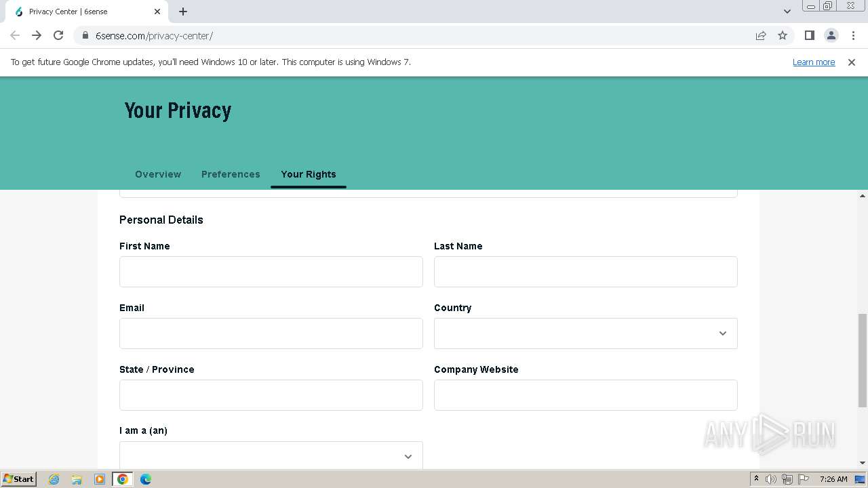This screenshot has width=868, height=488.
Task: Select the Your Rights tab
Action: (309, 174)
